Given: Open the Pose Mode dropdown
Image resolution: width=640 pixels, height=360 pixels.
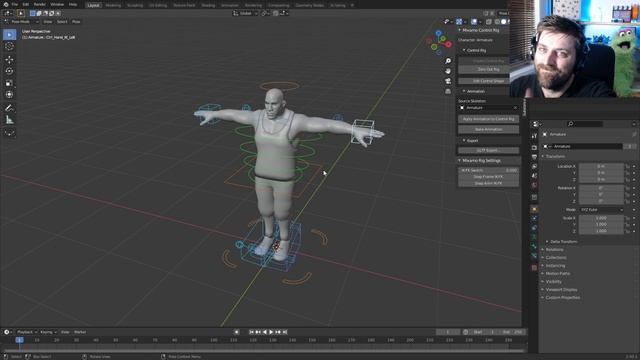Looking at the screenshot, I should [21, 22].
